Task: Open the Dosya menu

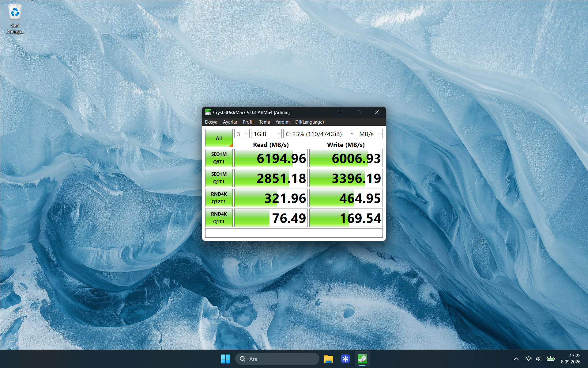Action: 211,122
